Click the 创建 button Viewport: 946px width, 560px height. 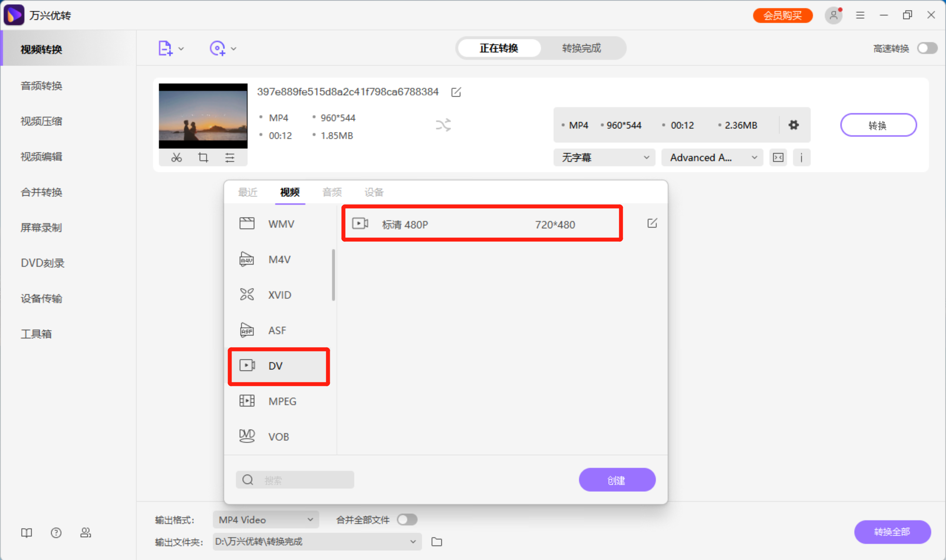(617, 480)
